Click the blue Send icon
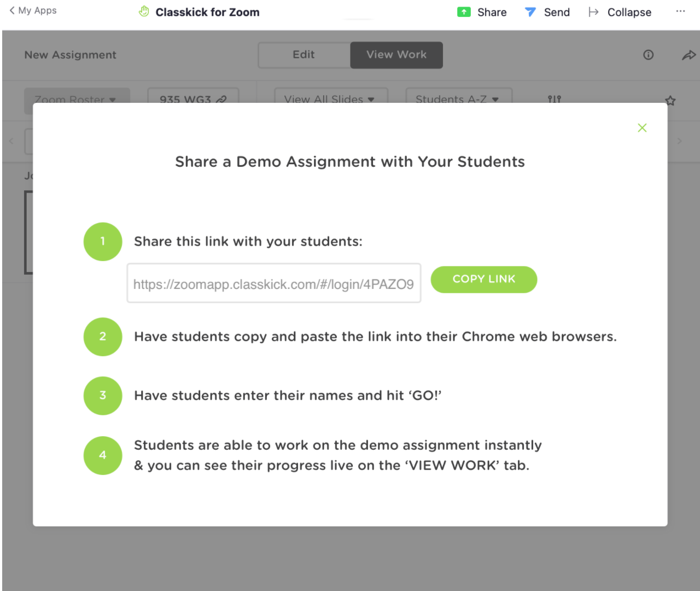 [530, 12]
